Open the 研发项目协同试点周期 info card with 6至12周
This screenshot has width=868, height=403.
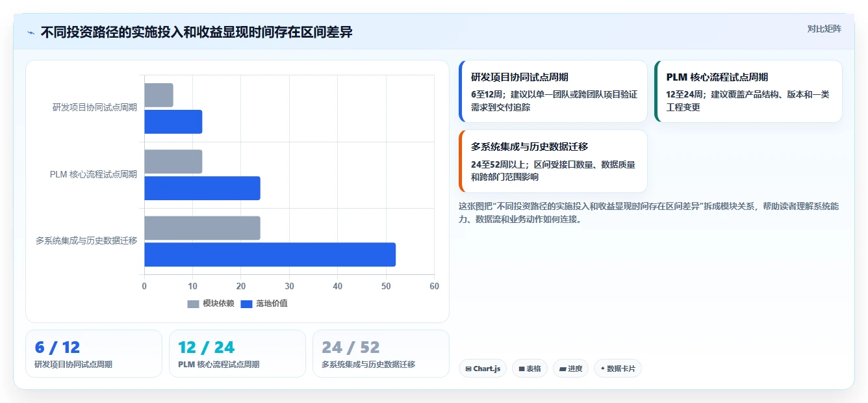coord(553,91)
